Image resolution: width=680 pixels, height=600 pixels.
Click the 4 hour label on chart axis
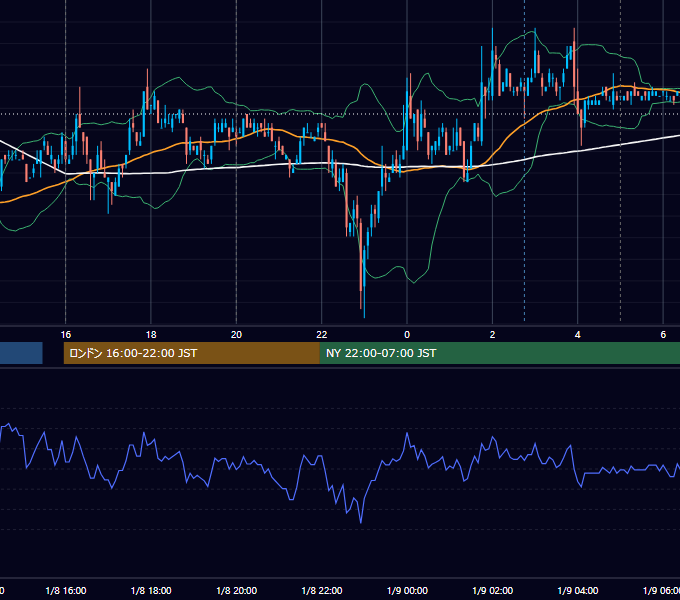(578, 335)
